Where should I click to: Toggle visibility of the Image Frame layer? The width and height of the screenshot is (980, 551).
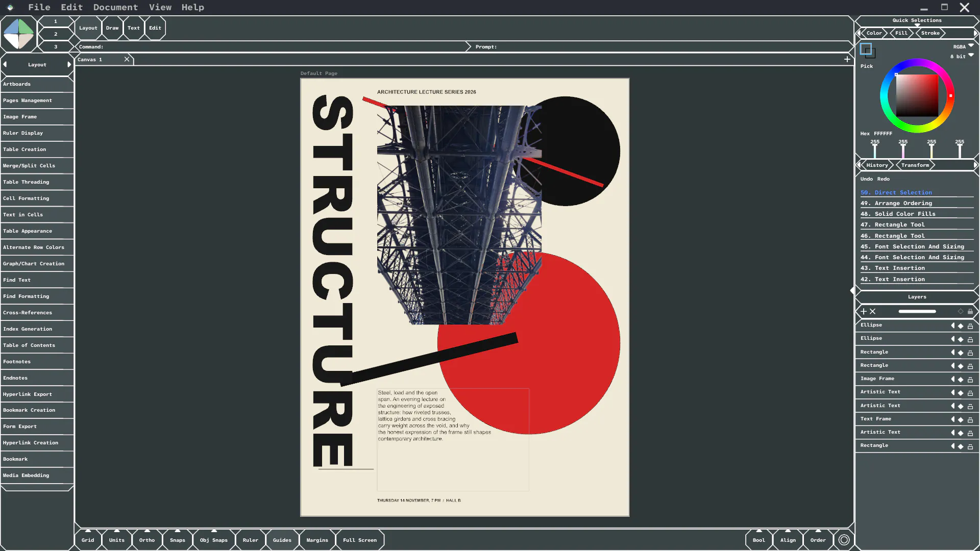click(961, 379)
